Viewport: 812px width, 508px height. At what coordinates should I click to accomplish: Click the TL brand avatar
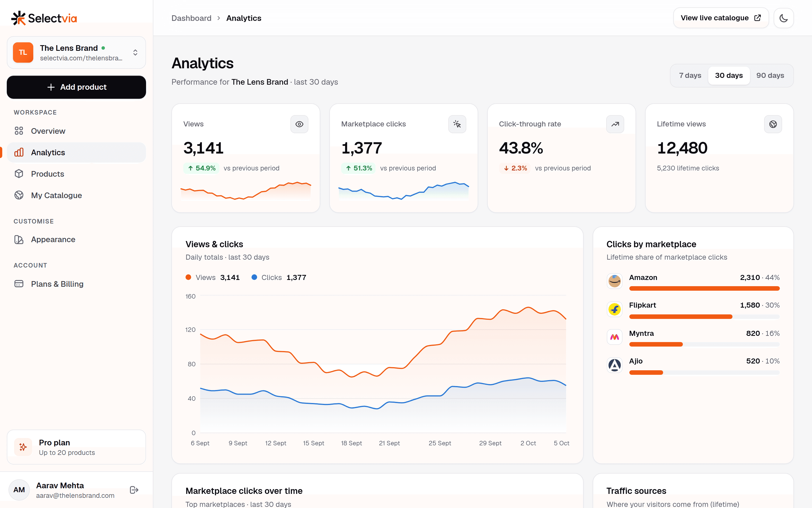tap(23, 52)
